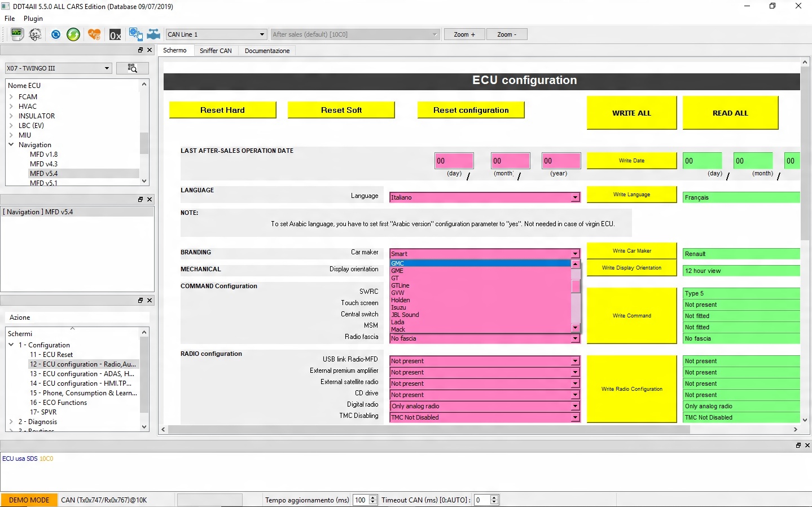Screen dimensions: 812x507
Task: Open the orange heart diagnostic icon
Action: (x=94, y=34)
